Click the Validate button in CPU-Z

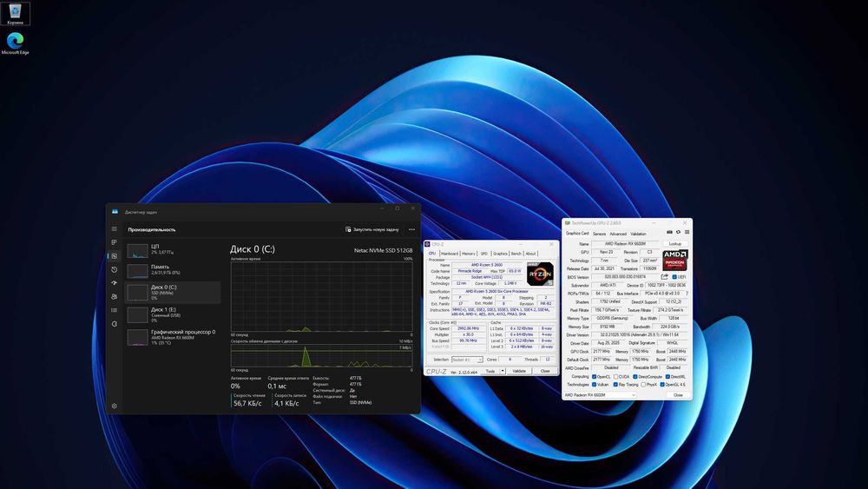coord(519,371)
